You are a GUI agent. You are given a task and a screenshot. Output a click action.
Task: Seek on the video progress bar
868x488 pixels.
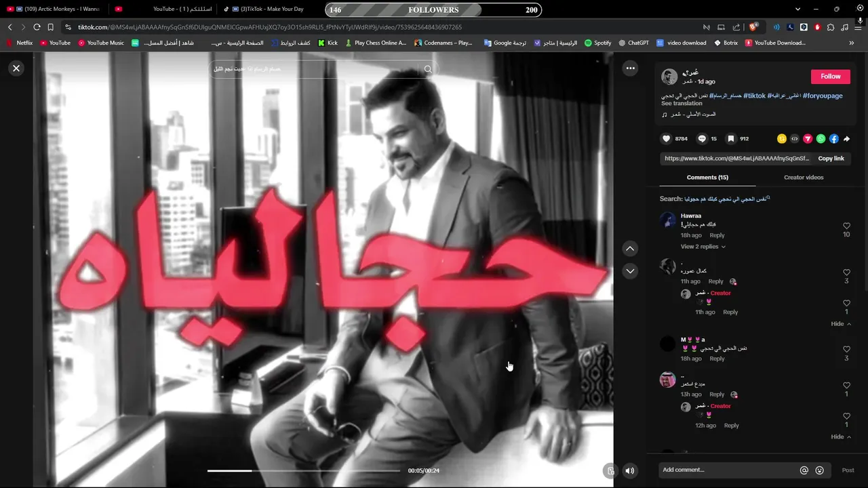[x=303, y=470]
